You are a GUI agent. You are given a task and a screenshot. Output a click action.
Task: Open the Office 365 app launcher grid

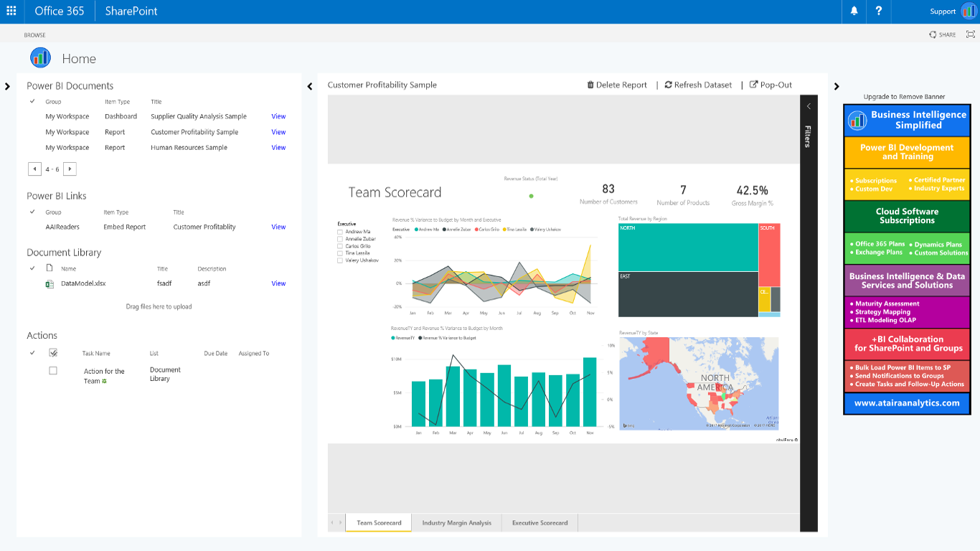[11, 11]
